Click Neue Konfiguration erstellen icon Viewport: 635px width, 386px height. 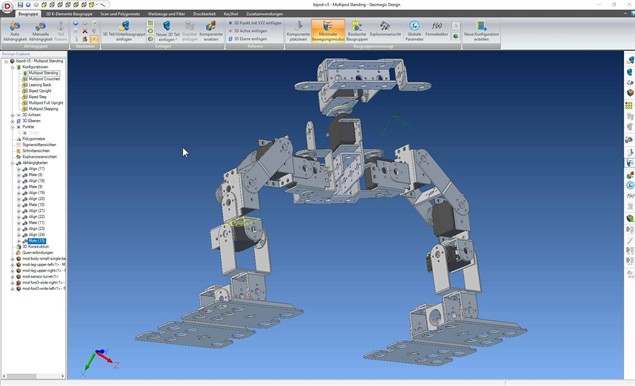click(x=482, y=31)
